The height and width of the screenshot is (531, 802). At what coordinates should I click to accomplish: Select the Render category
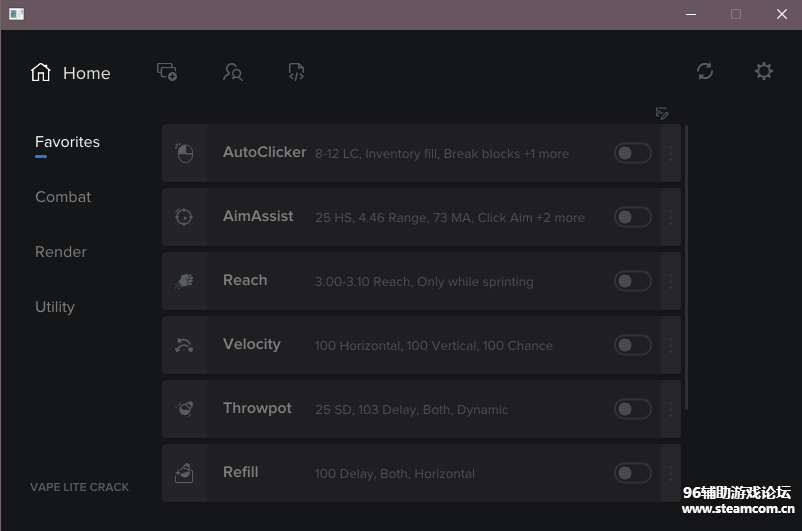pos(61,252)
